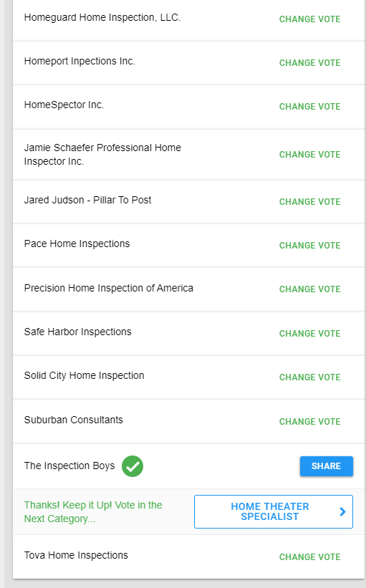Change vote to Pace Home Inspections

point(309,245)
